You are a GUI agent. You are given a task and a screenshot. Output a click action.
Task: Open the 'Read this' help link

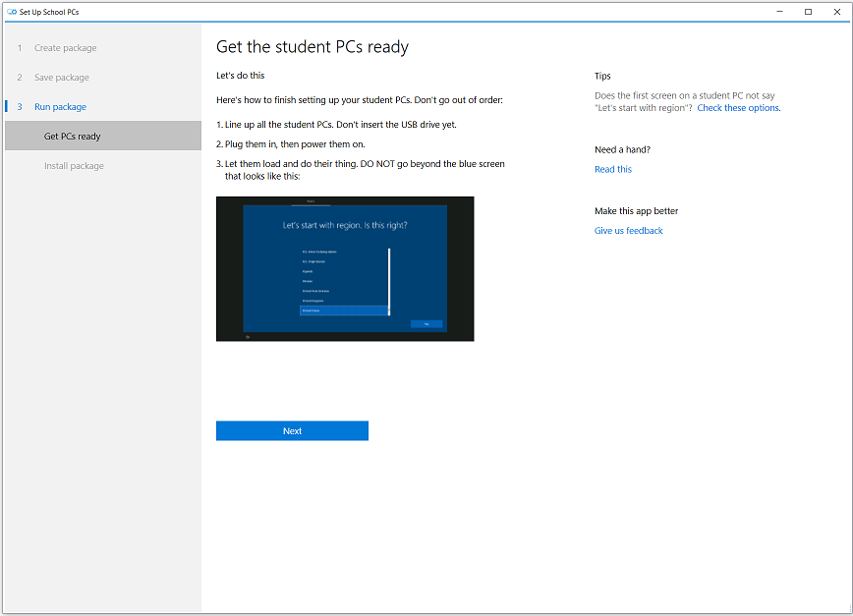pos(613,170)
